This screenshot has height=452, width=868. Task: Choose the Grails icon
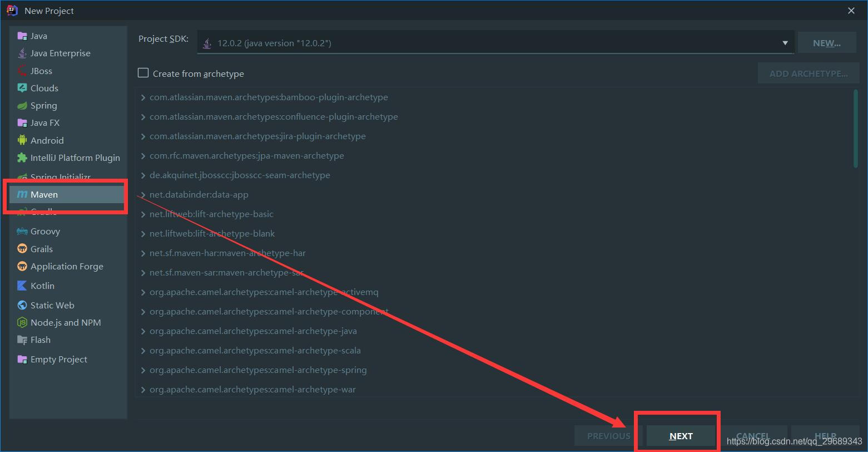[x=22, y=249]
